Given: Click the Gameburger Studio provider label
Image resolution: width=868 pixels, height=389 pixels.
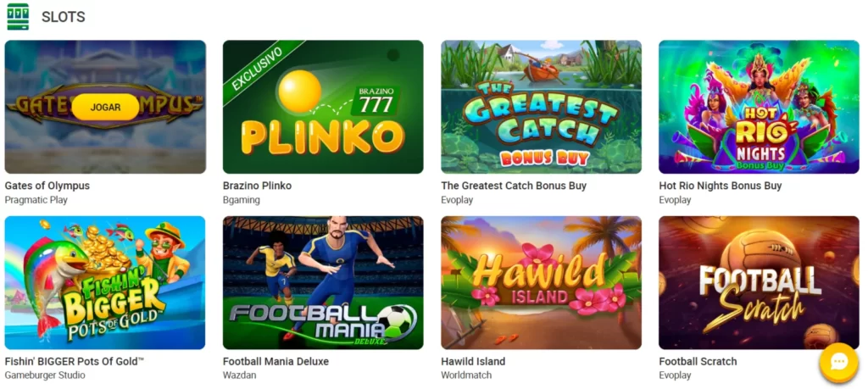Looking at the screenshot, I should point(45,375).
